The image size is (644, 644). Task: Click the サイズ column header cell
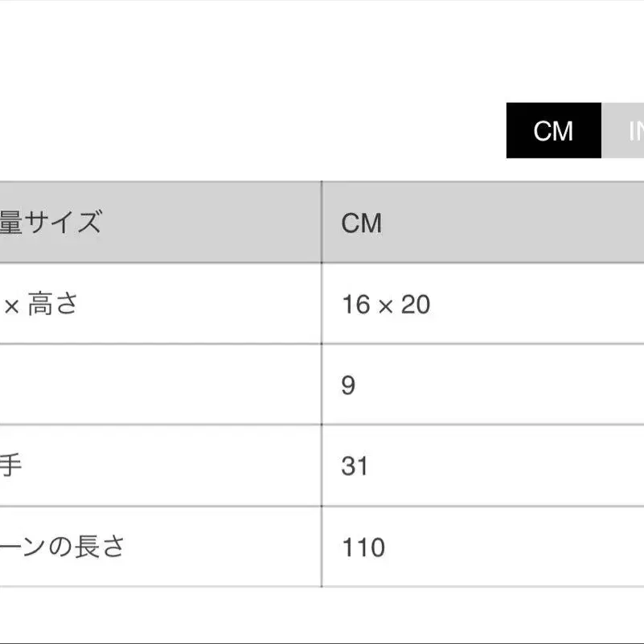click(x=161, y=222)
